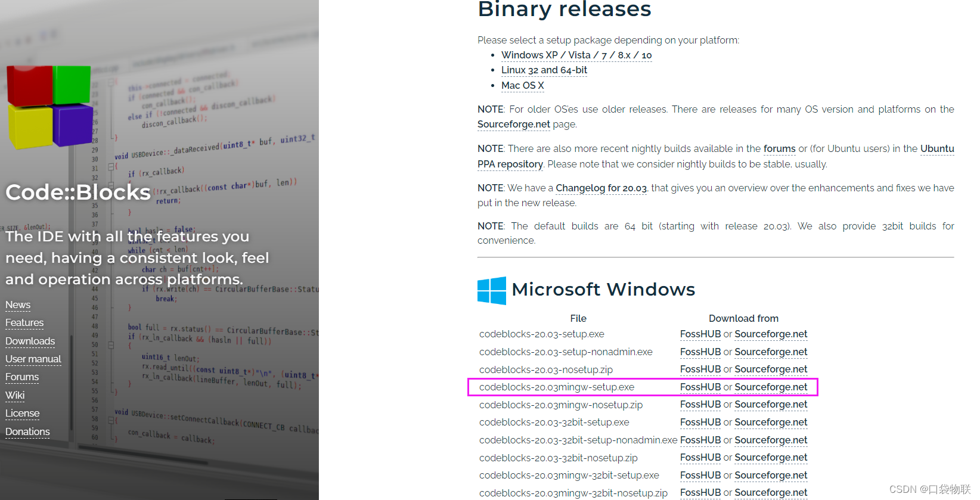Select the codeblocks-20.03mingw-32bit-setup.exe file name
The width and height of the screenshot is (980, 500).
[x=569, y=476]
